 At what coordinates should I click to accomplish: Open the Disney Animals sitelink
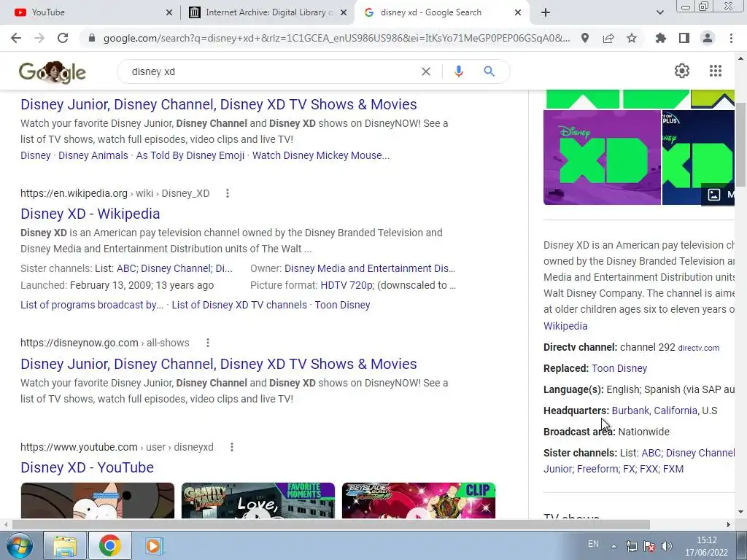[93, 156]
